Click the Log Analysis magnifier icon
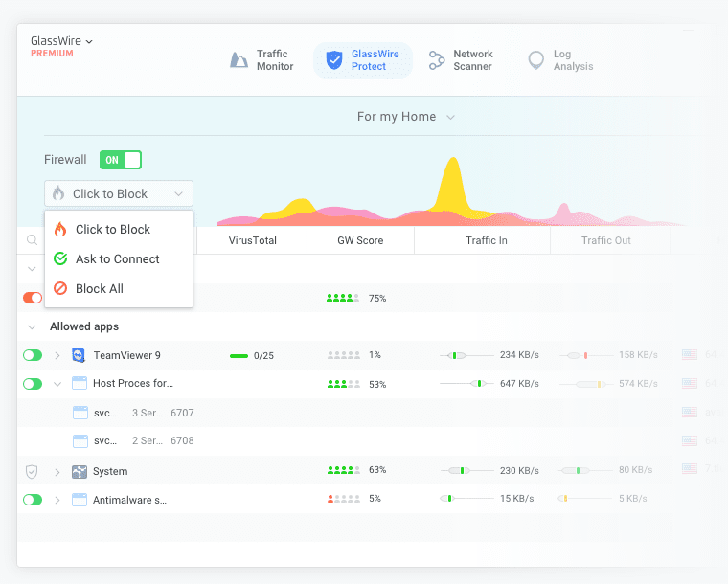This screenshot has height=584, width=728. (x=535, y=60)
